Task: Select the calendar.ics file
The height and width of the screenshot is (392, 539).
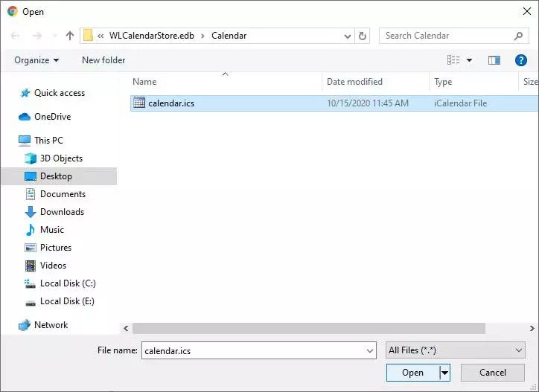Action: 334,103
